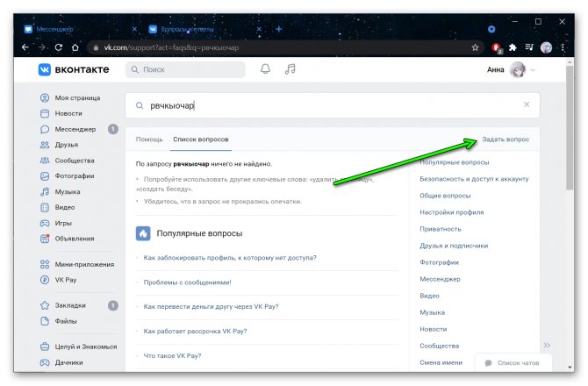Open notifications bell icon

266,69
